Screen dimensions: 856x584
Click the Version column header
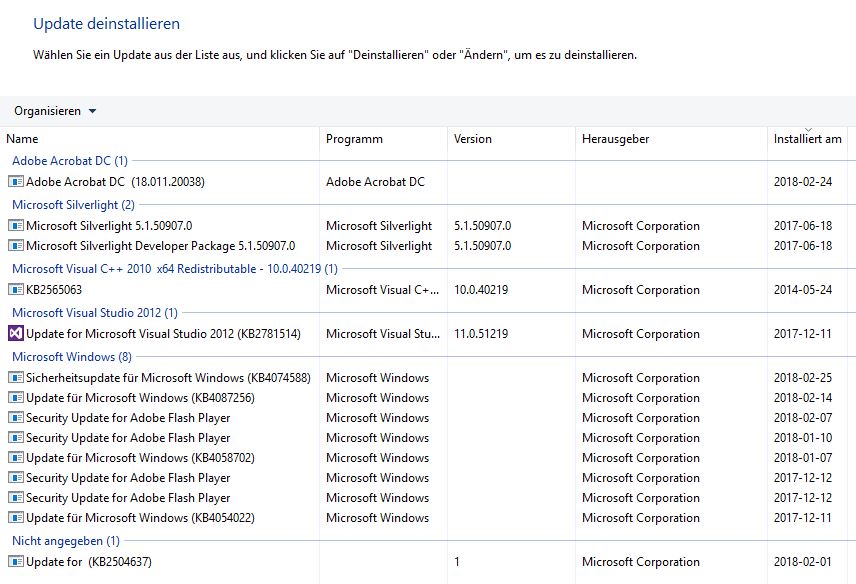[473, 139]
